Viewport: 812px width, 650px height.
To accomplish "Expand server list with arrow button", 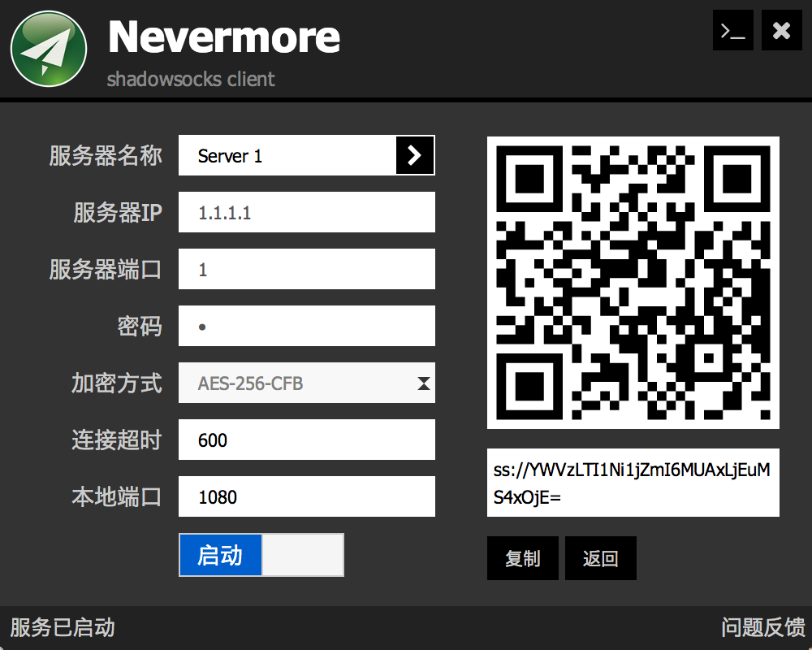I will click(x=415, y=155).
